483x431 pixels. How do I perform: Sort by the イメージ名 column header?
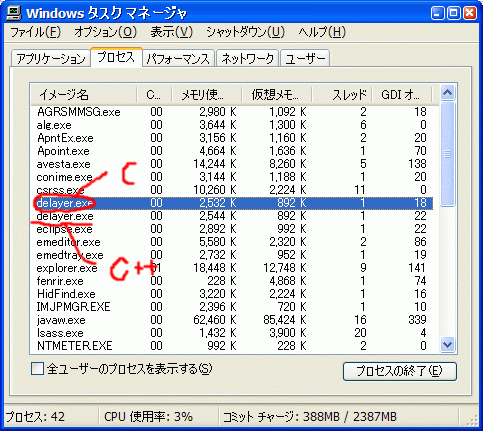coord(83,95)
